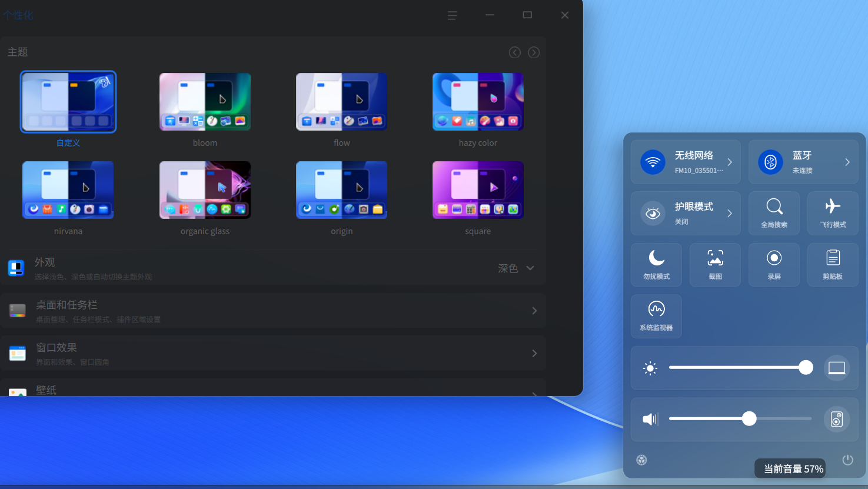
Task: Open the hamburger menu in the title bar
Action: tap(452, 15)
